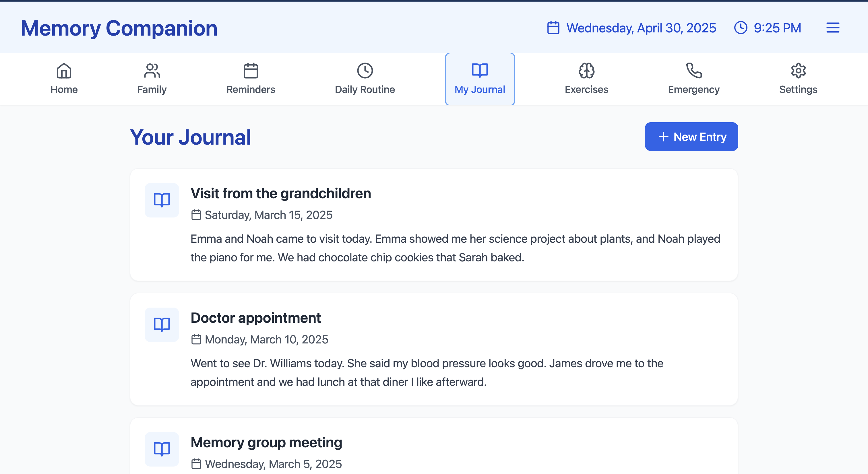Select the My Journal tab
Image resolution: width=868 pixels, height=474 pixels.
479,79
